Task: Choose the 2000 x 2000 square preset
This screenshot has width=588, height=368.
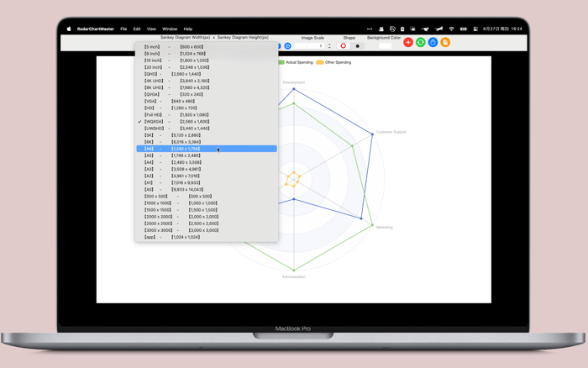Action: click(x=207, y=217)
